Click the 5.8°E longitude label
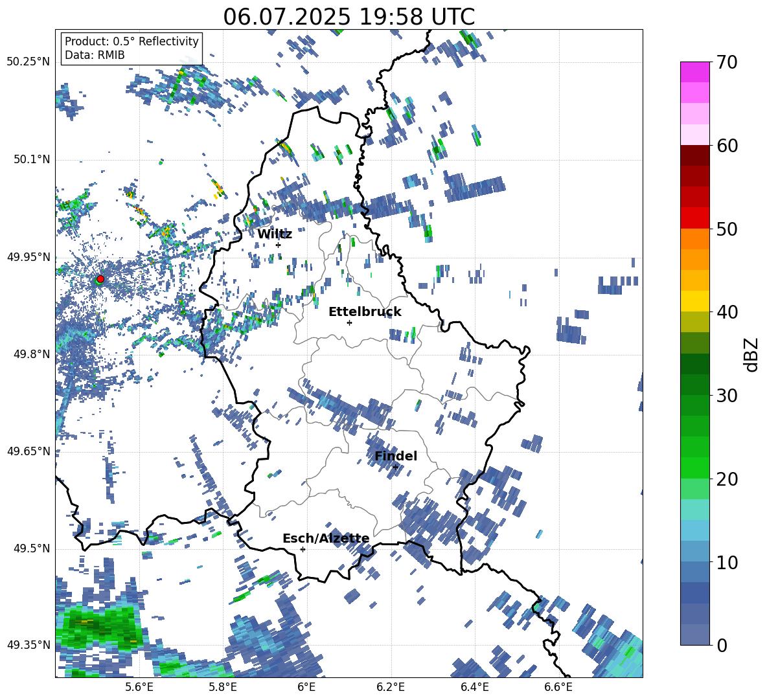This screenshot has width=767, height=700. coord(223,687)
